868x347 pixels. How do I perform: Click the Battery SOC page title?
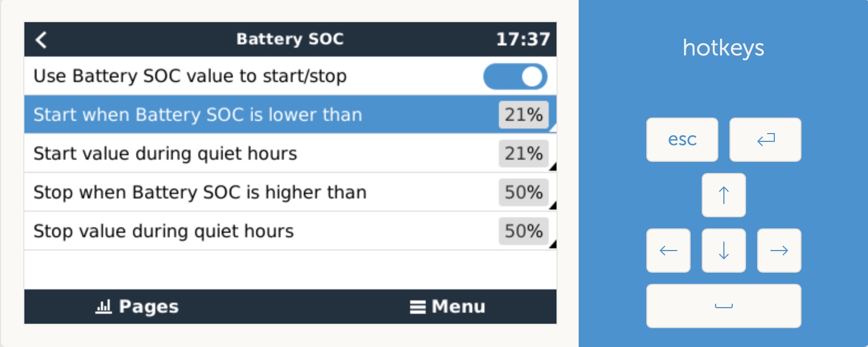pos(290,39)
